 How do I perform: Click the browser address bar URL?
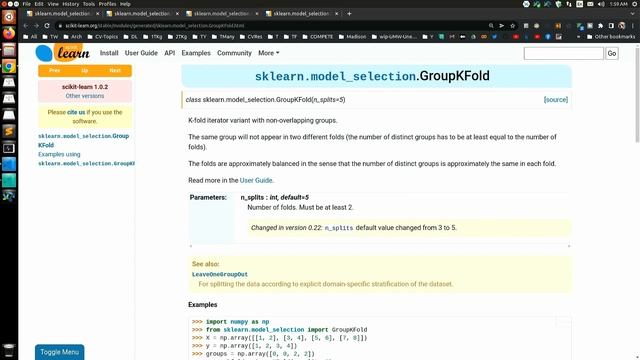[155, 25]
